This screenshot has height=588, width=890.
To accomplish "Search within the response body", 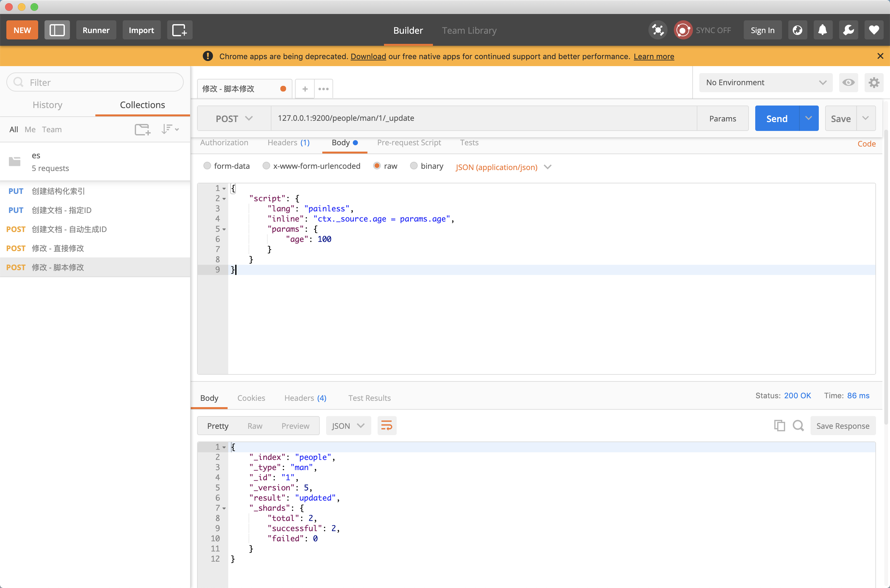I will tap(798, 426).
